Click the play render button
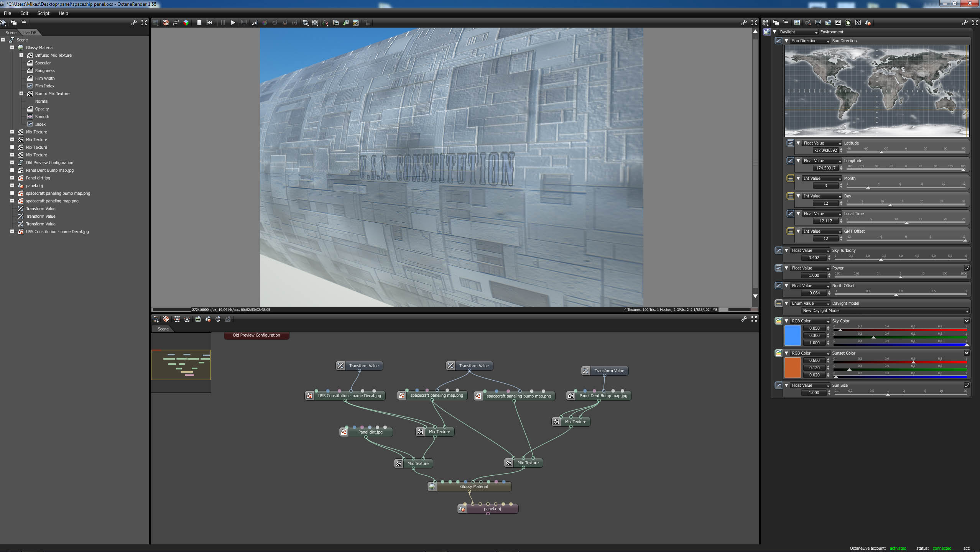The width and height of the screenshot is (980, 552). [x=232, y=23]
